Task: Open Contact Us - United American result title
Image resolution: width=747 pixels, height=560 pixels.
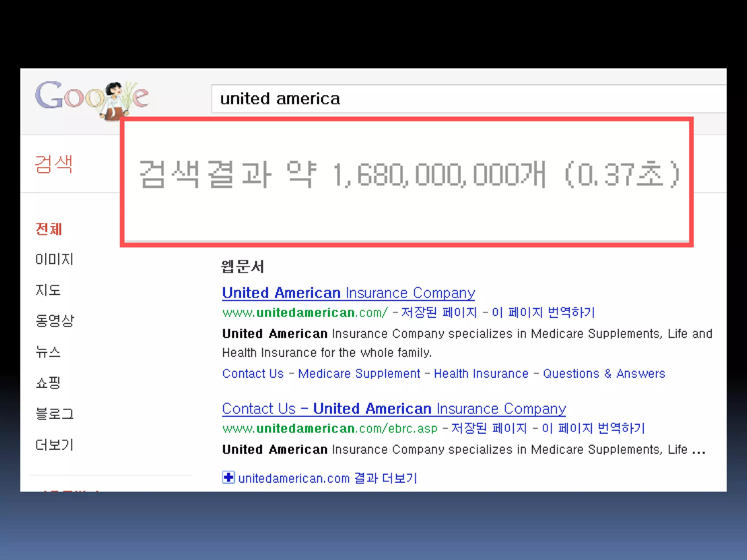Action: point(394,409)
